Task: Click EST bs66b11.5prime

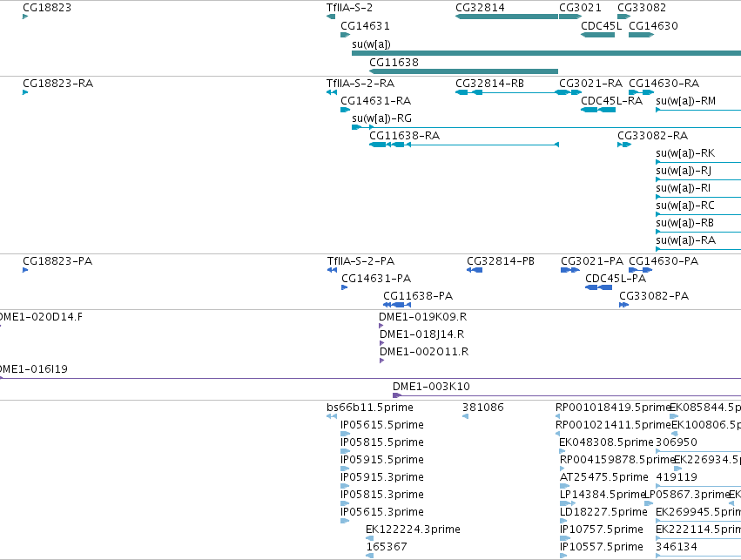Action: point(369,408)
